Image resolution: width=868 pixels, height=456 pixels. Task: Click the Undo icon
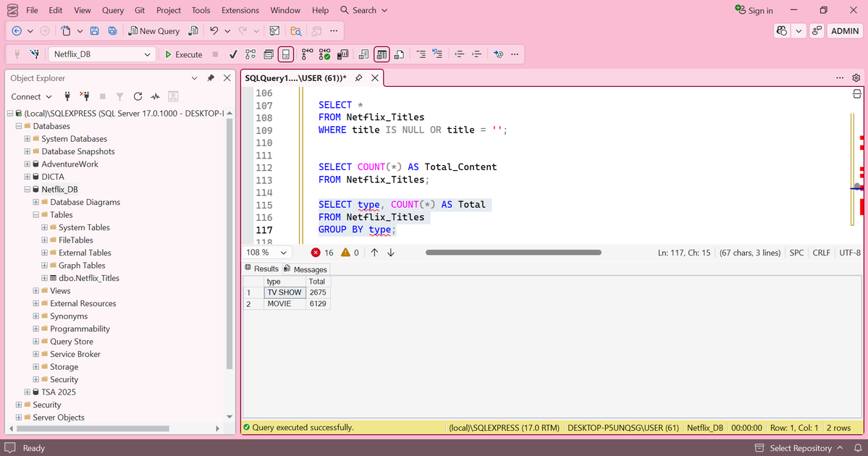coord(214,31)
